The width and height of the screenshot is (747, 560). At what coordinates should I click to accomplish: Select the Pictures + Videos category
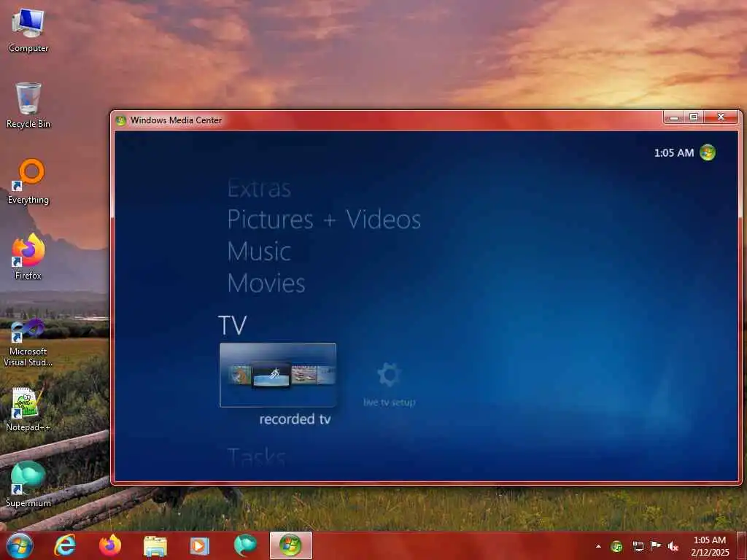click(x=324, y=219)
